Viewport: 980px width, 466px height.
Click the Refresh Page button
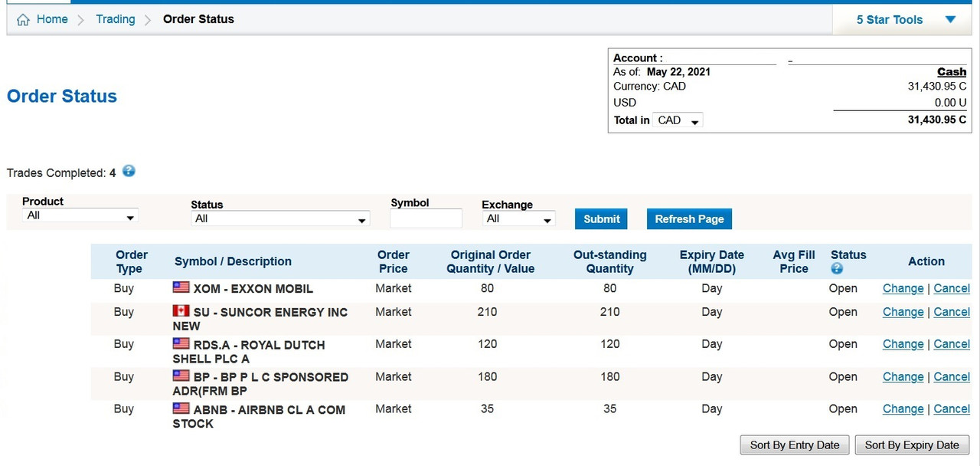[689, 219]
